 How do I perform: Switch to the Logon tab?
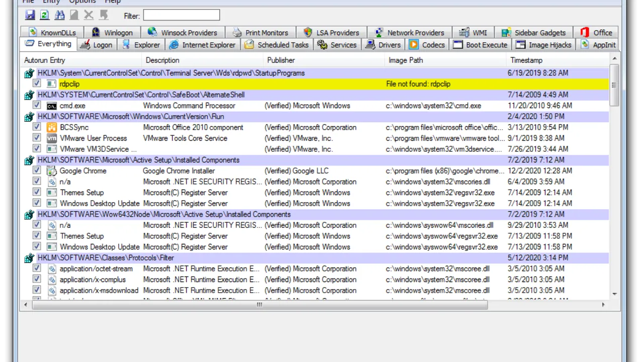pyautogui.click(x=97, y=45)
